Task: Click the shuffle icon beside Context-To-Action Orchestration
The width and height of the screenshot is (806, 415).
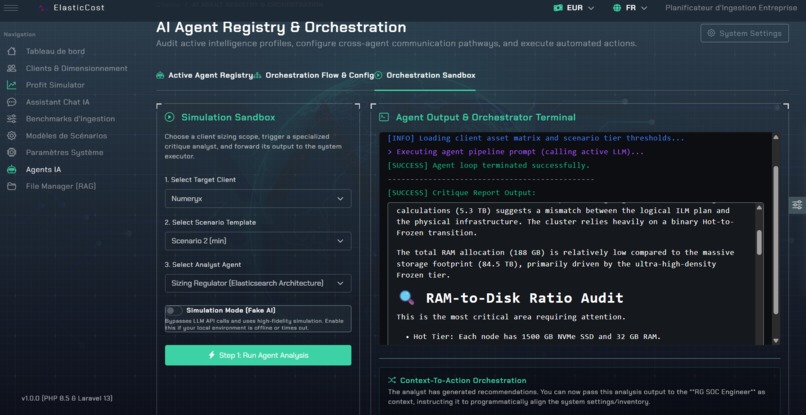Action: [392, 381]
